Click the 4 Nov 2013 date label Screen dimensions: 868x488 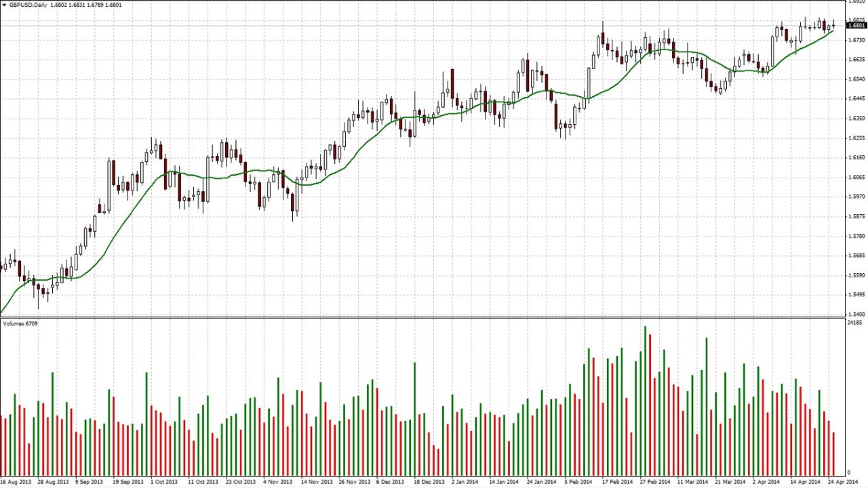tap(277, 482)
